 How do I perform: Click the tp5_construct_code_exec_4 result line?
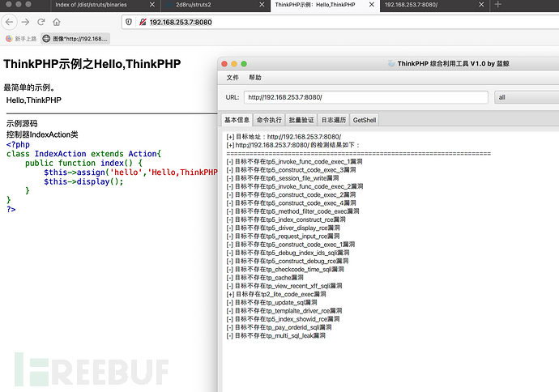tap(292, 203)
